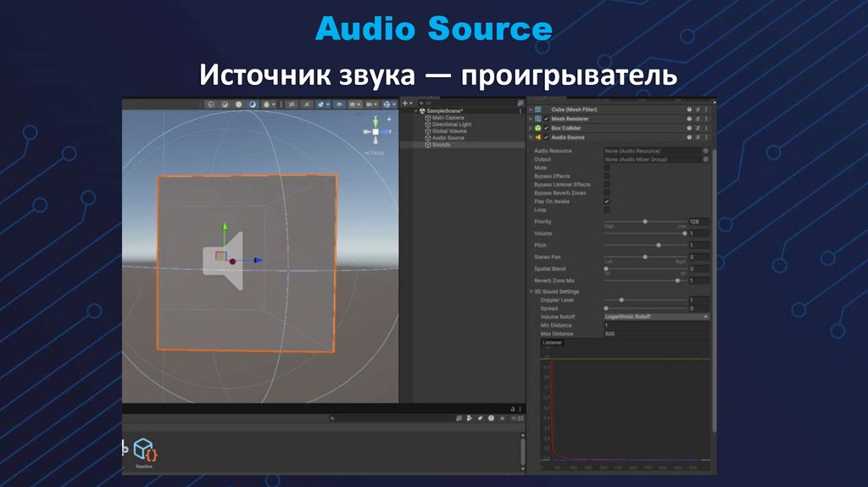Click the Doppler Level slider handle

coord(621,299)
